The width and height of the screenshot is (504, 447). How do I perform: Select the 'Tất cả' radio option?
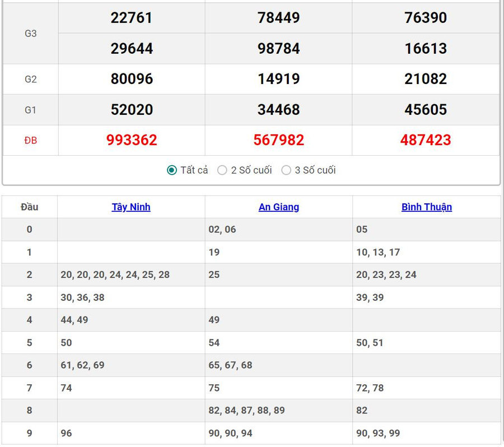pos(172,170)
